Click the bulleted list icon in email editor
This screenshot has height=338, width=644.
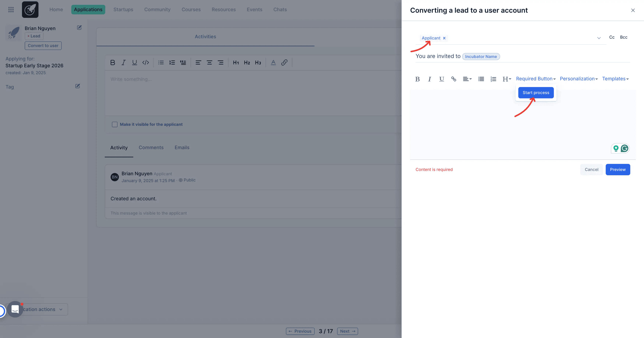pos(481,79)
